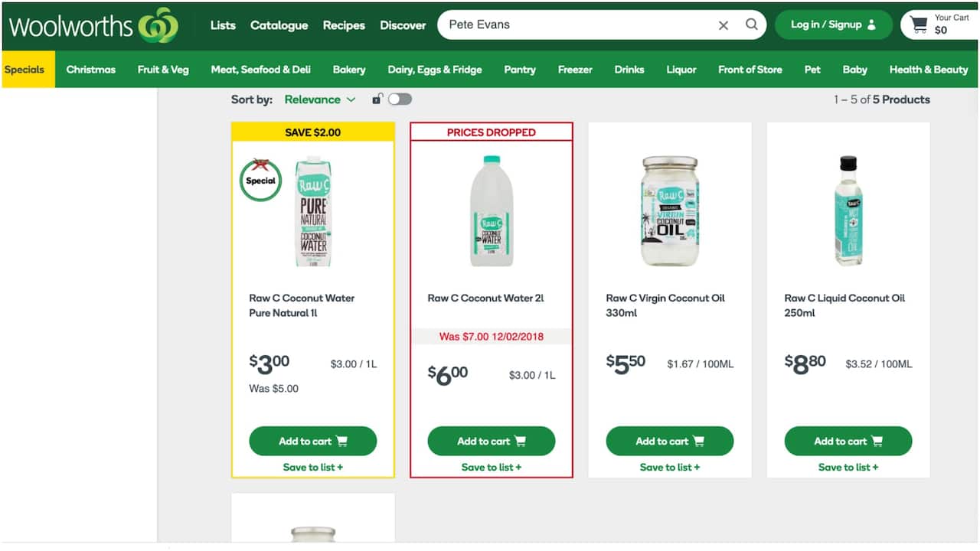The height and width of the screenshot is (551, 980).
Task: Add Raw C Coconut Water 2l to cart
Action: click(x=491, y=441)
